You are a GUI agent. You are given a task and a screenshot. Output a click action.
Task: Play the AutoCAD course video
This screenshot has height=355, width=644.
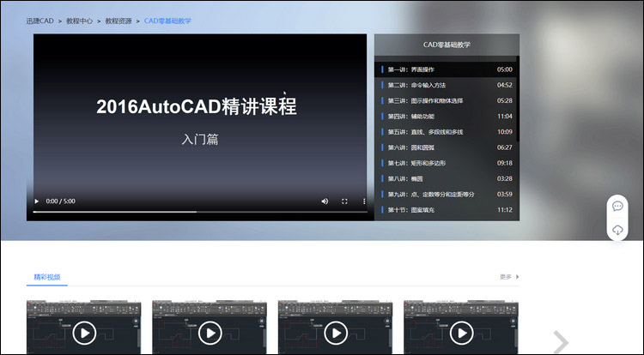pos(37,202)
